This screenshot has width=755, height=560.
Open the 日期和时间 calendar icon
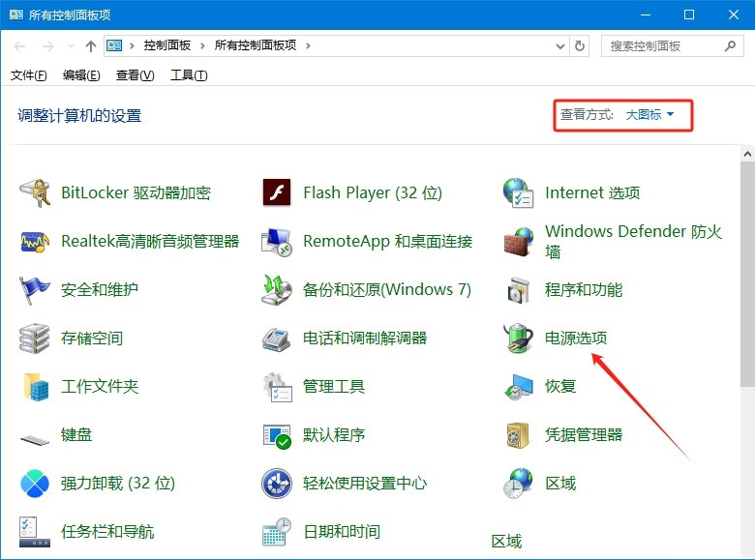click(x=277, y=532)
